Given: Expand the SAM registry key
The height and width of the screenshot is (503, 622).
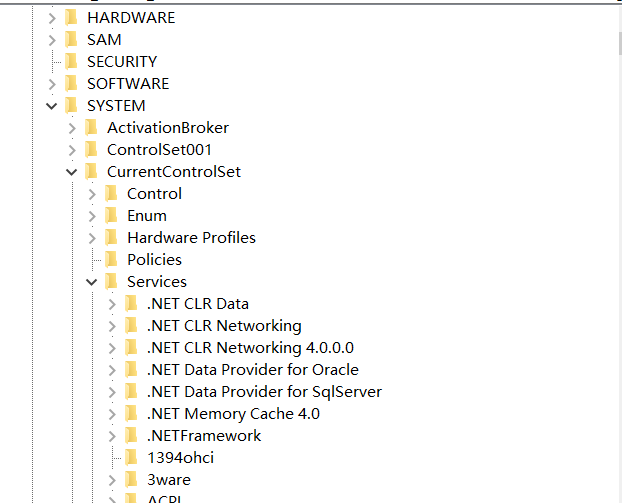Looking at the screenshot, I should [52, 40].
